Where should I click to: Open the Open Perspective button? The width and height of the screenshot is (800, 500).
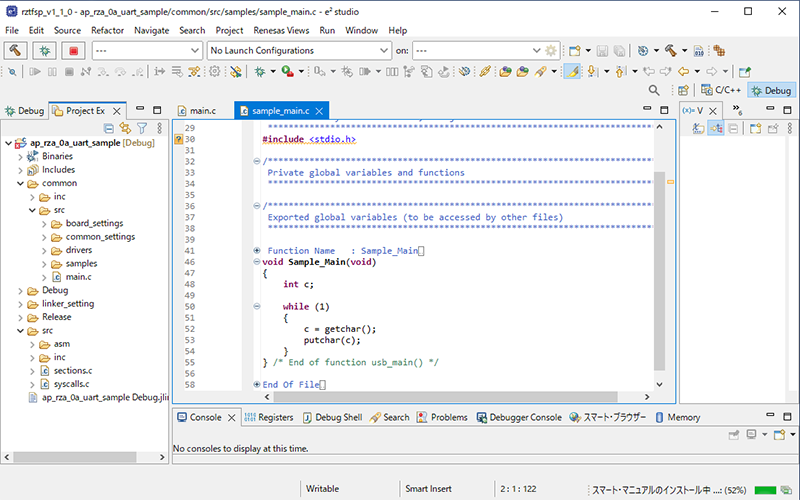click(x=683, y=90)
